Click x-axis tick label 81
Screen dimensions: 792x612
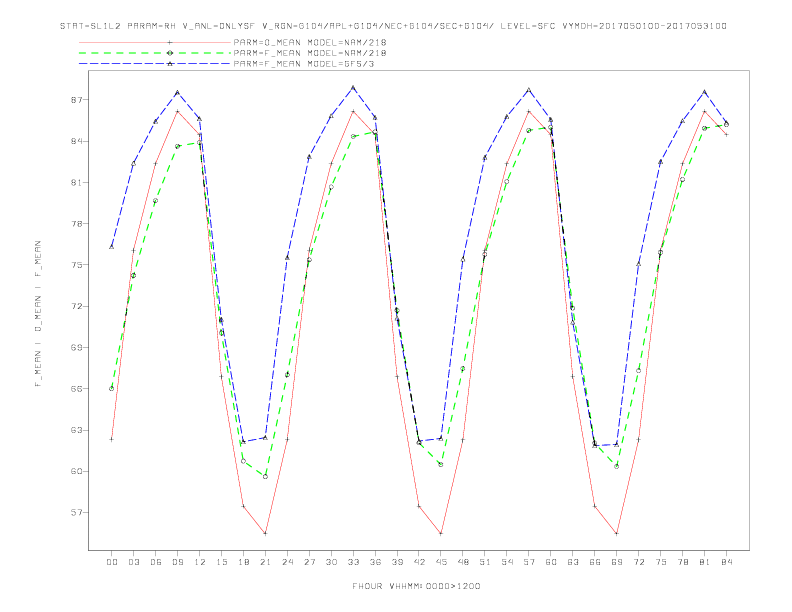click(705, 562)
